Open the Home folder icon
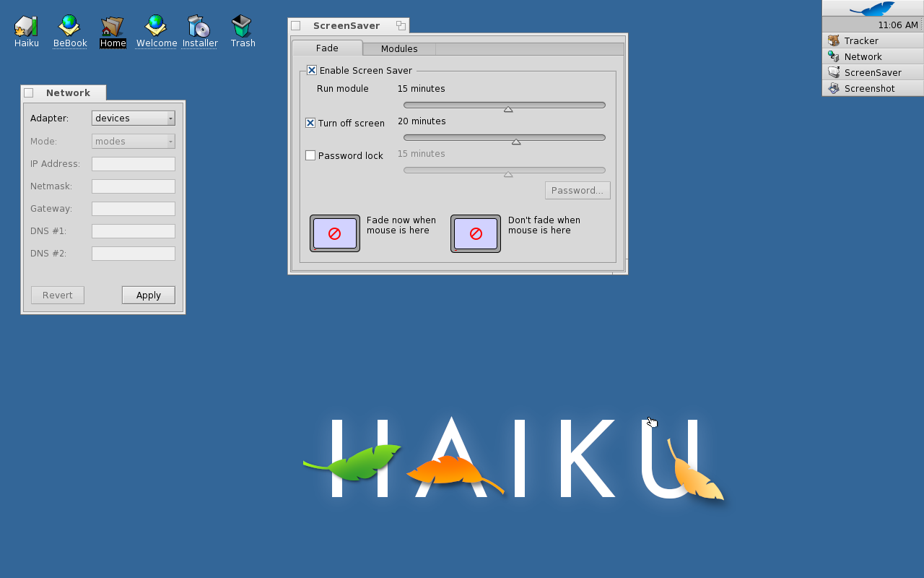The image size is (924, 578). tap(113, 27)
